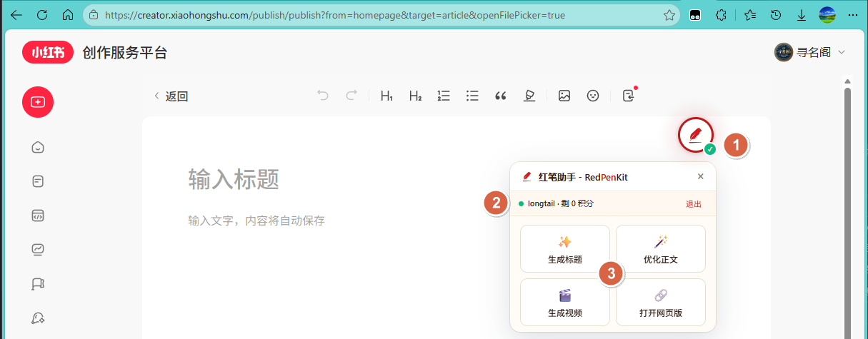
Task: Open the browser profile avatar
Action: pyautogui.click(x=827, y=14)
